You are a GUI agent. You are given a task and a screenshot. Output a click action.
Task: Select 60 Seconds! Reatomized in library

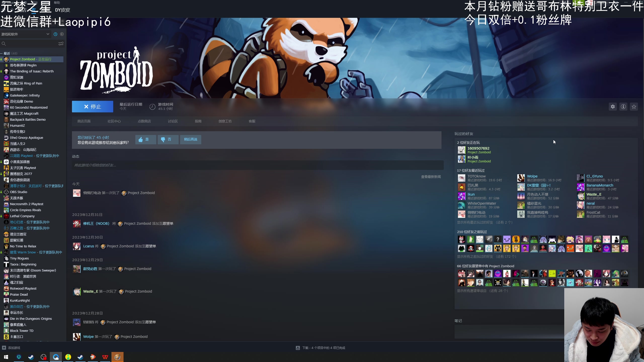click(32, 108)
